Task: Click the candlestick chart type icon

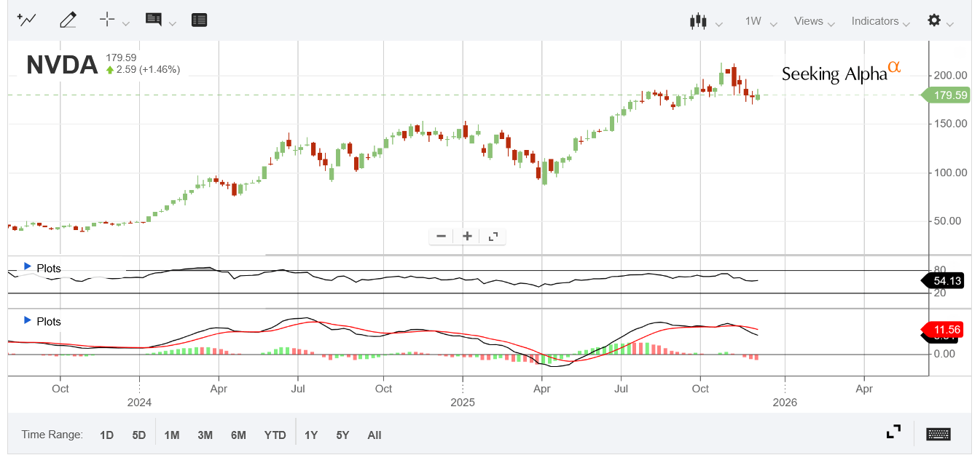Action: pyautogui.click(x=698, y=21)
